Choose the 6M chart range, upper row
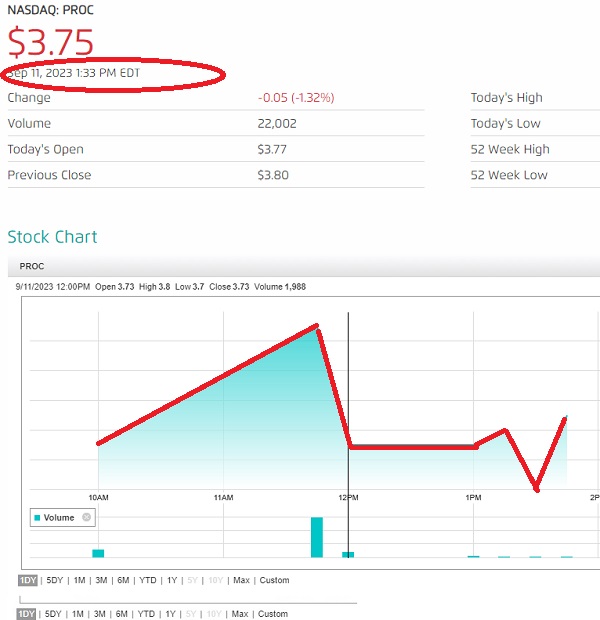Image resolution: width=600 pixels, height=620 pixels. click(x=123, y=580)
